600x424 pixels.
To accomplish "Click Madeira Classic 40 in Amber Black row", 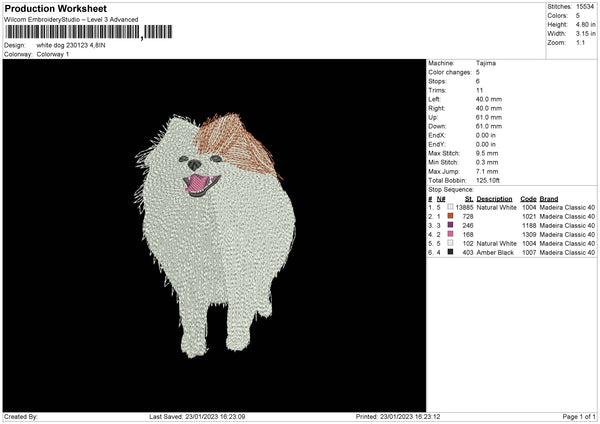I will click(567, 253).
